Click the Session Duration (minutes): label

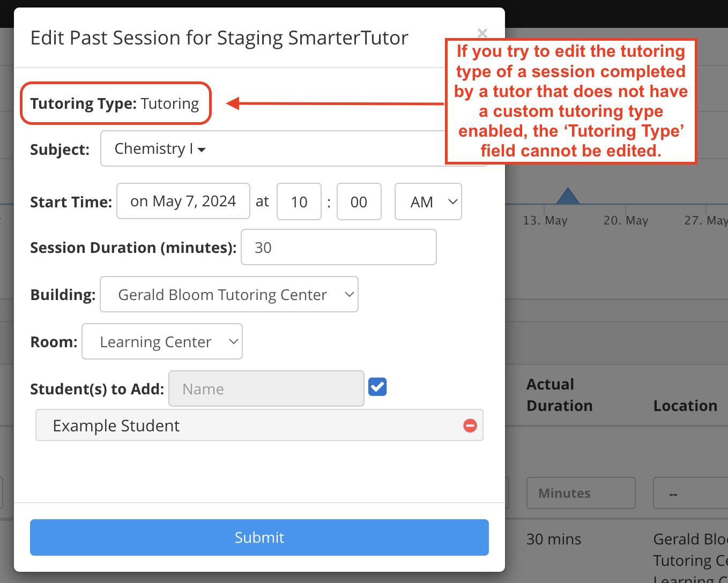coord(133,248)
